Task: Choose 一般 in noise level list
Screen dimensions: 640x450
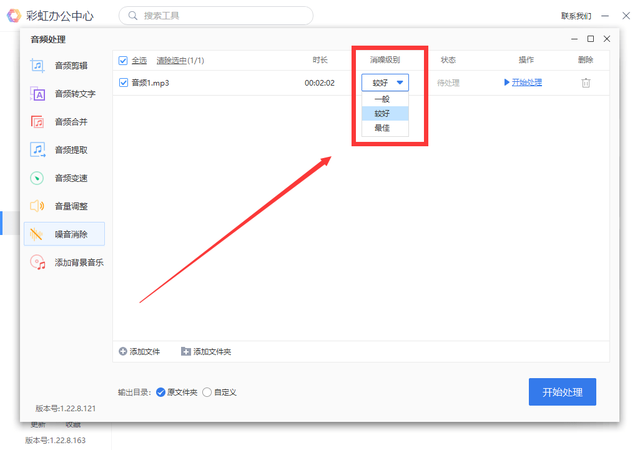Action: 385,99
